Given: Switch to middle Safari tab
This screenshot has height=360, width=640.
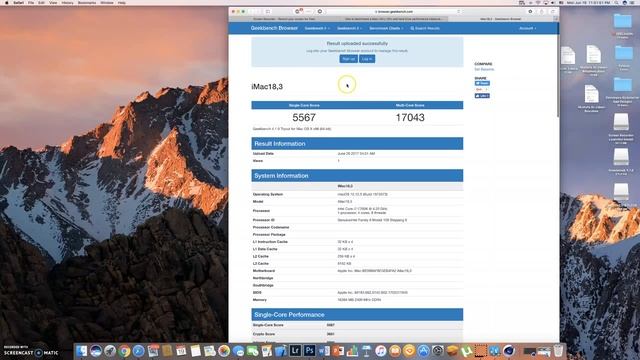Looking at the screenshot, I should tap(393, 19).
